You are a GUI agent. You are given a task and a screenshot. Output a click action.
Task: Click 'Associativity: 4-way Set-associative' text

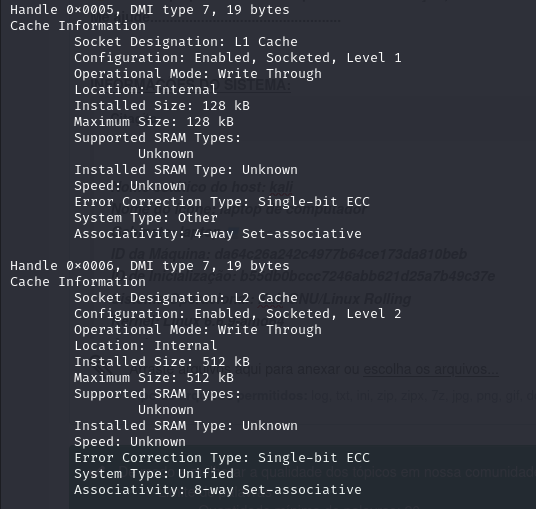pyautogui.click(x=218, y=234)
